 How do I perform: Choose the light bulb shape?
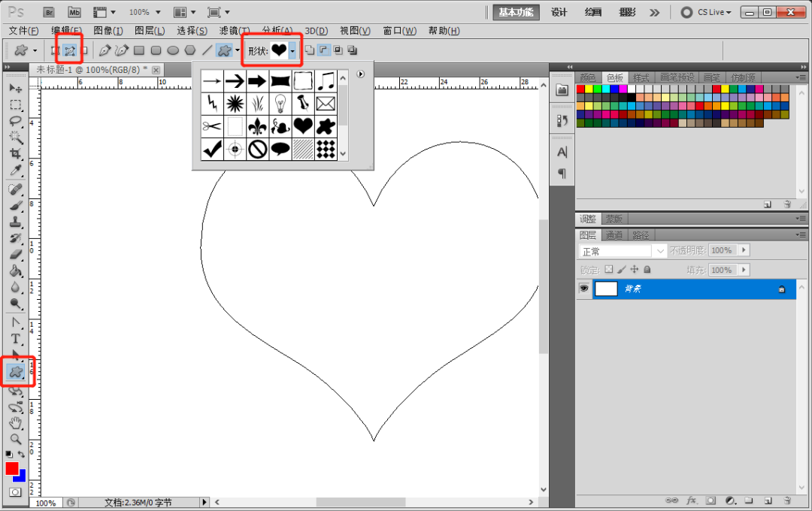click(x=280, y=104)
